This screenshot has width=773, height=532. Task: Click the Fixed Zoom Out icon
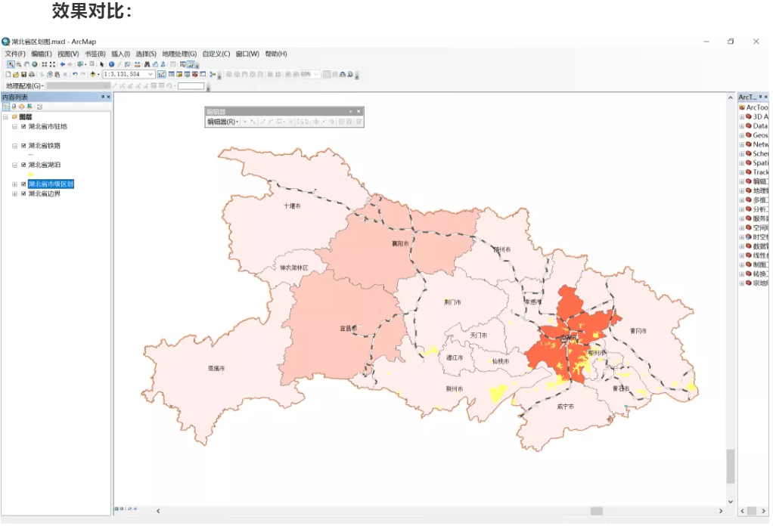click(52, 64)
